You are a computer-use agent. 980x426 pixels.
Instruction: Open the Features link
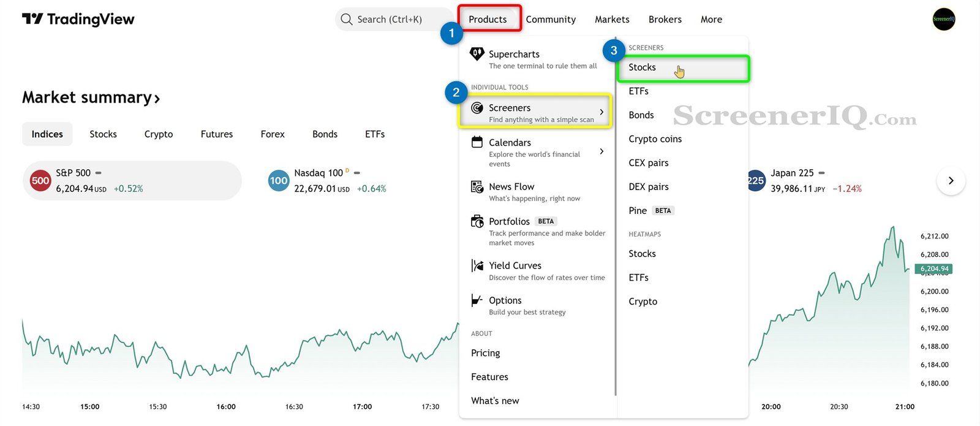pos(489,377)
